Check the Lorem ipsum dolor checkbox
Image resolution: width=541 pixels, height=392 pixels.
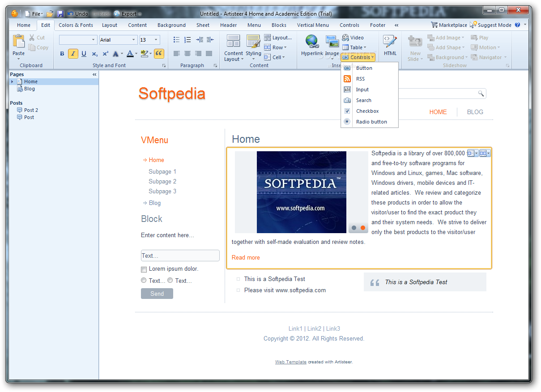tap(144, 269)
